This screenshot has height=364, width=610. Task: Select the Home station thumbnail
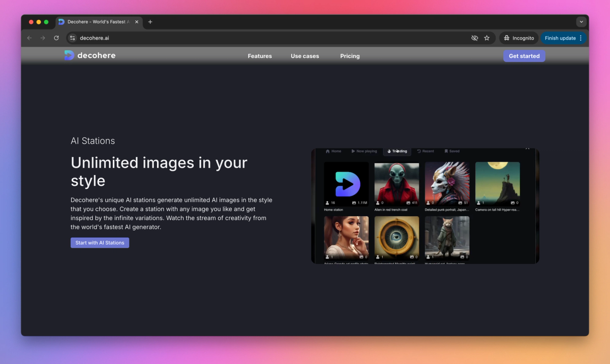(346, 184)
